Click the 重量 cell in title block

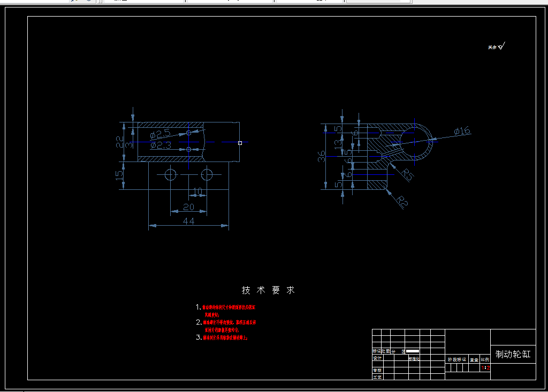[x=474, y=359]
